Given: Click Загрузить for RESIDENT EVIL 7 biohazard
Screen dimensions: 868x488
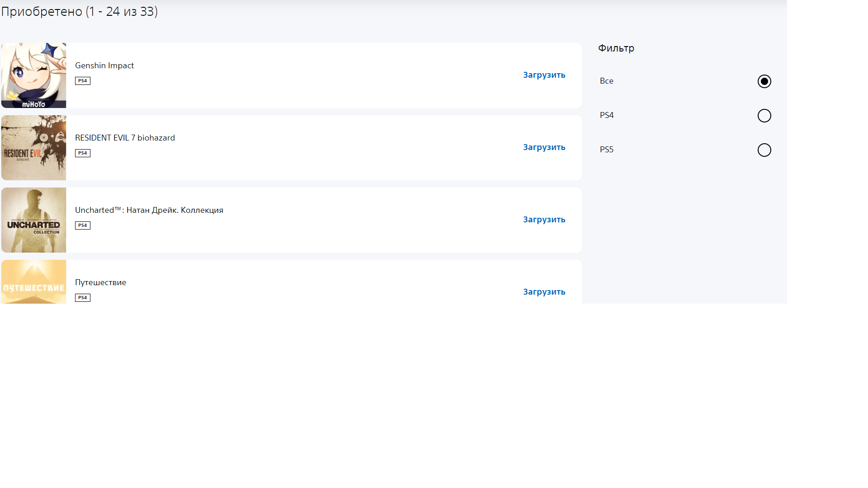Looking at the screenshot, I should [544, 147].
